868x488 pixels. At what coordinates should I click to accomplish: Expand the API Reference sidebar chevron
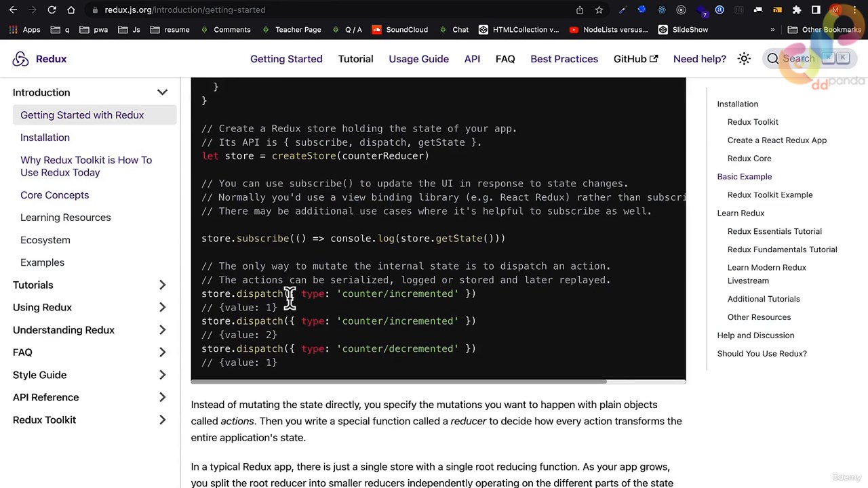click(x=162, y=397)
